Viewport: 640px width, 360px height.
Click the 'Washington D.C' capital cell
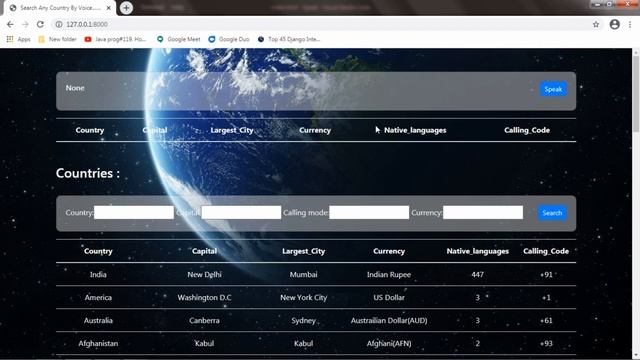(204, 297)
